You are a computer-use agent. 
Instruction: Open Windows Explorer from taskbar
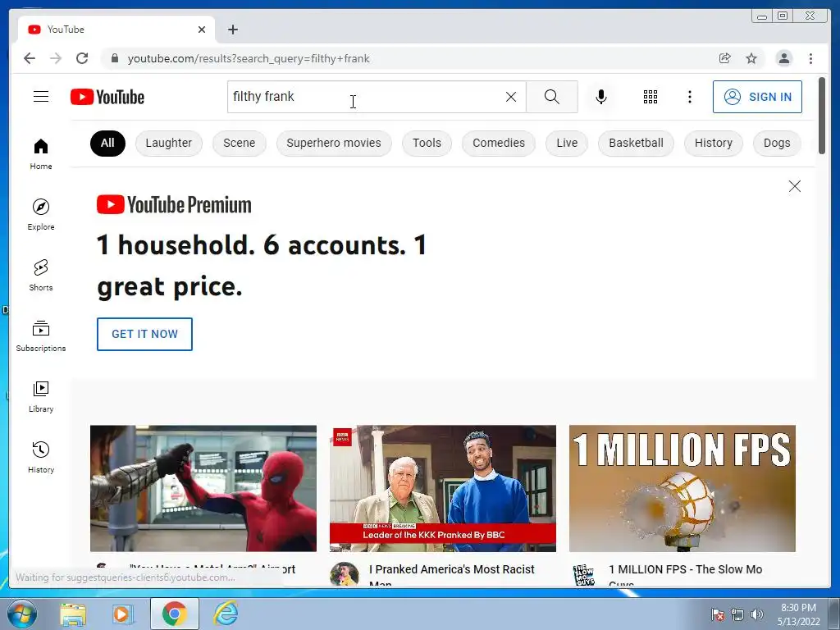(73, 614)
